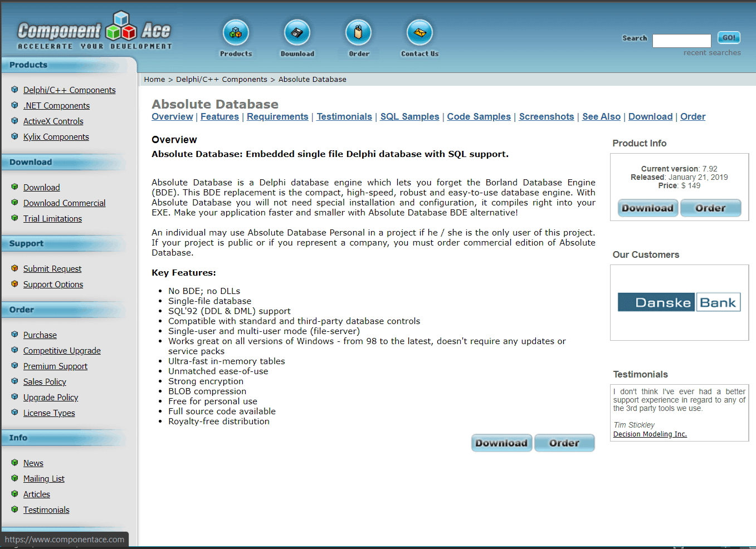The image size is (756, 549).
Task: Open Delphi/C++ Components in the sidebar
Action: tap(70, 90)
